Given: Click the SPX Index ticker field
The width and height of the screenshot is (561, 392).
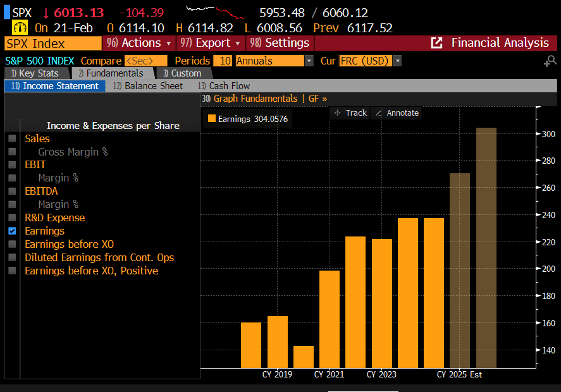Looking at the screenshot, I should 53,44.
